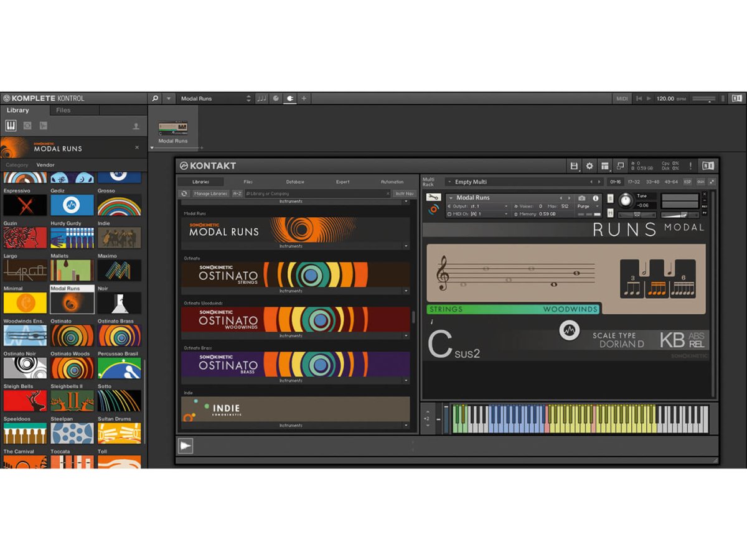Show instrument info with the i icon

tap(596, 198)
